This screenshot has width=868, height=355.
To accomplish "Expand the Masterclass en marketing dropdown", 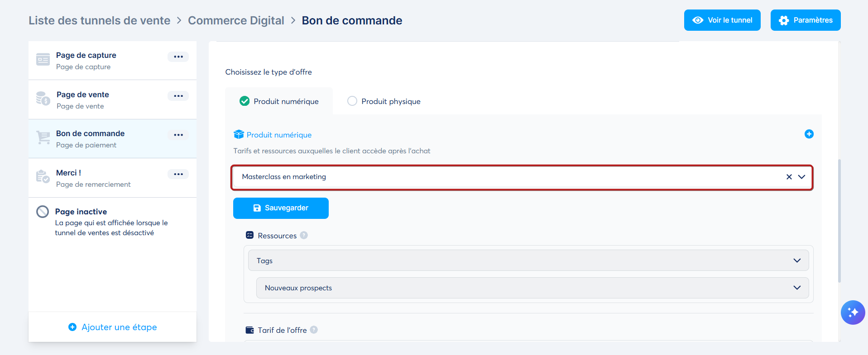I will [x=801, y=177].
